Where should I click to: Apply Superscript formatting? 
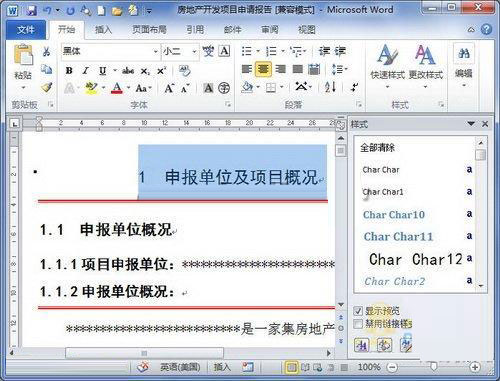coord(161,71)
